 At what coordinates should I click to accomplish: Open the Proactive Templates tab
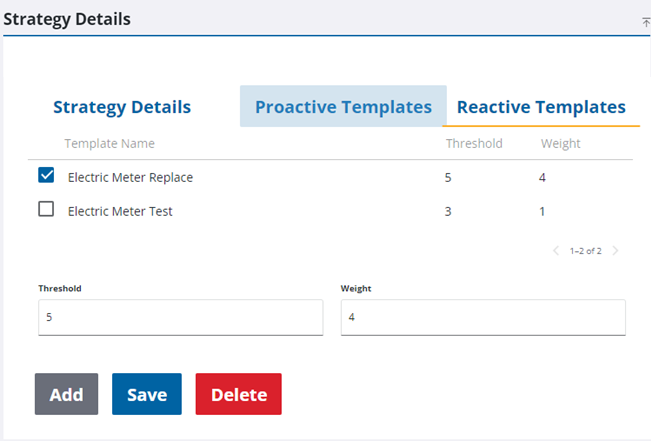tap(343, 107)
